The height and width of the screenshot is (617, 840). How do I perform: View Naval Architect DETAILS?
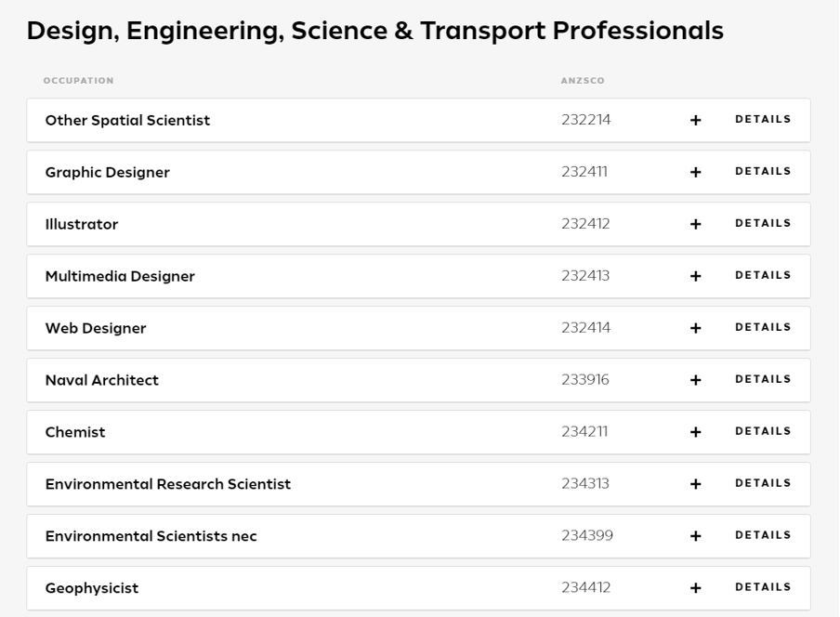tap(763, 380)
